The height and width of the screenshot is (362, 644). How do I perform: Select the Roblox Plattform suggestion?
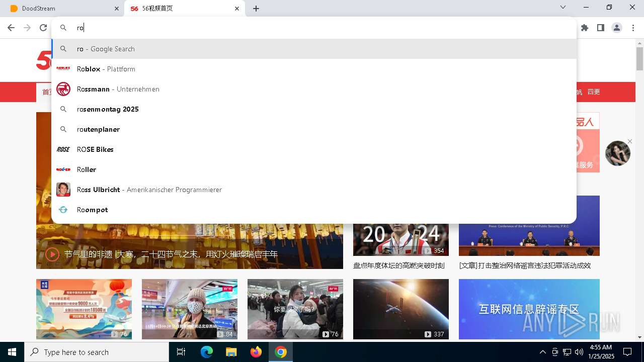tap(314, 69)
